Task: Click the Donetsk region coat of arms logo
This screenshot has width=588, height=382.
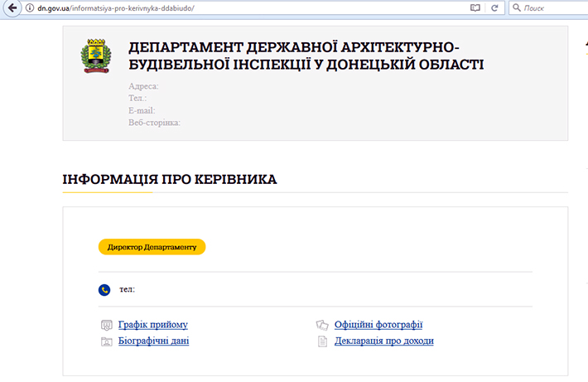Action: [x=96, y=56]
